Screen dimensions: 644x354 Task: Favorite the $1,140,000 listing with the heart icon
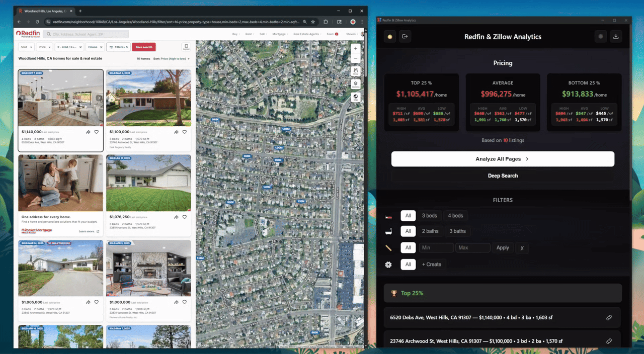pyautogui.click(x=96, y=132)
